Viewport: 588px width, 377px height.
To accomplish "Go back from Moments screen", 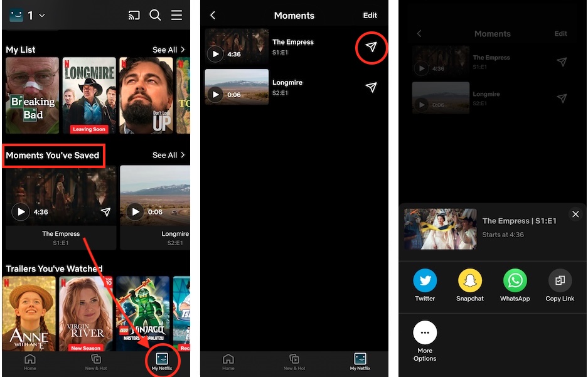I will tap(213, 15).
